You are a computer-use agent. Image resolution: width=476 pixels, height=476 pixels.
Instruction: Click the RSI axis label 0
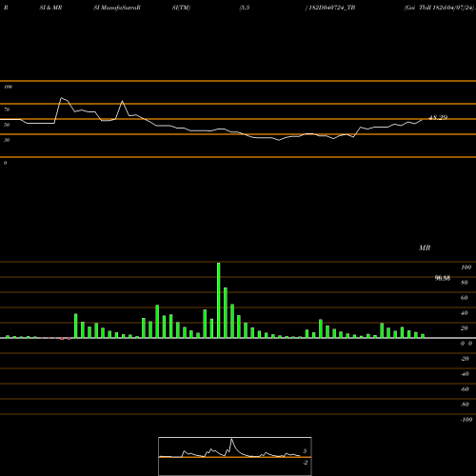[5, 163]
